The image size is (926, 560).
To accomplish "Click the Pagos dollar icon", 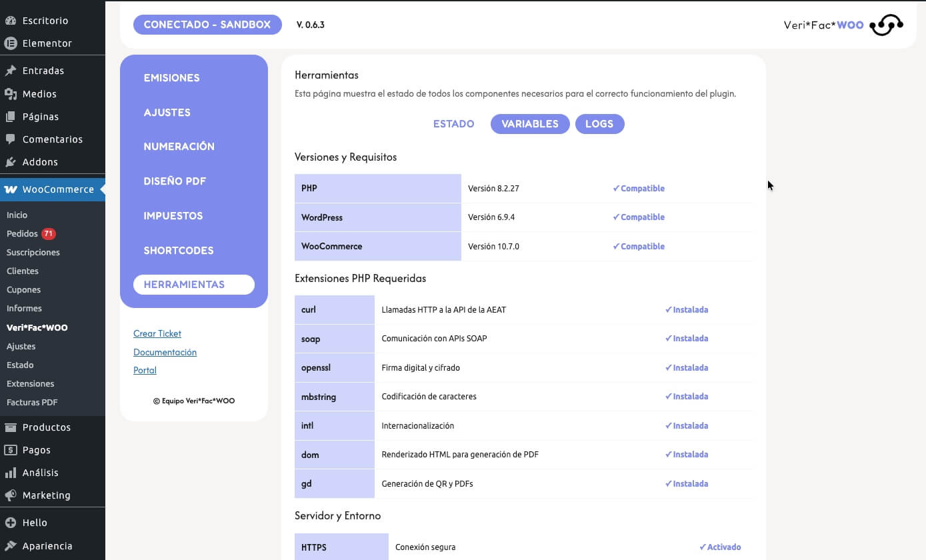I will coord(11,450).
